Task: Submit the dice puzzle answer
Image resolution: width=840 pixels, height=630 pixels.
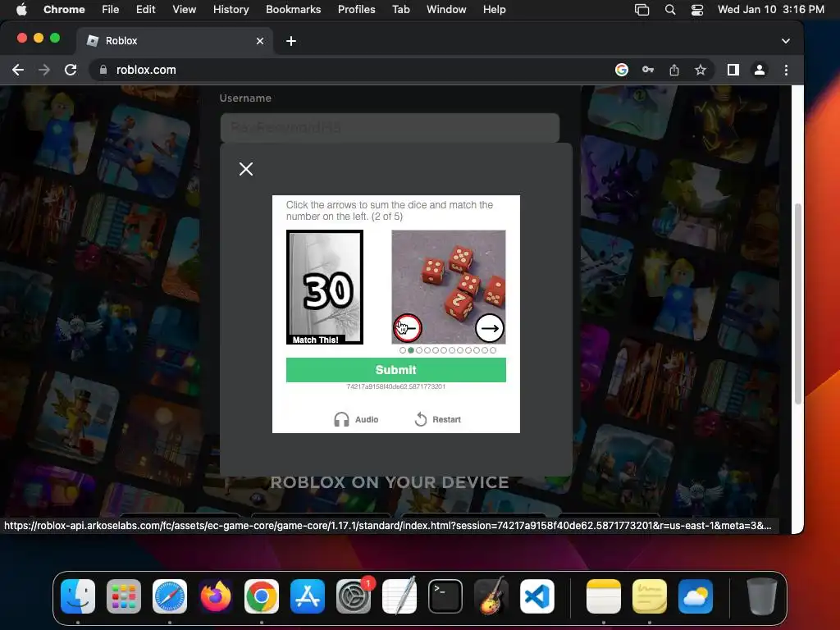Action: pyautogui.click(x=396, y=370)
